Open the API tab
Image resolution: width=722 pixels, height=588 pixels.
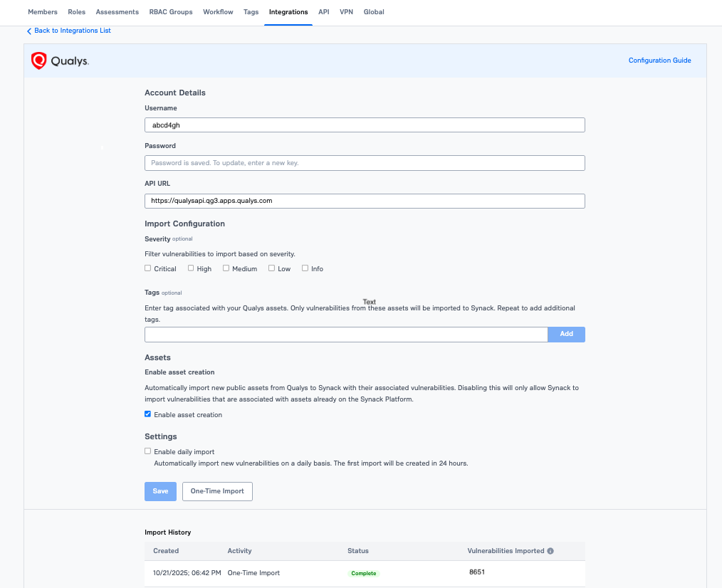coord(324,12)
